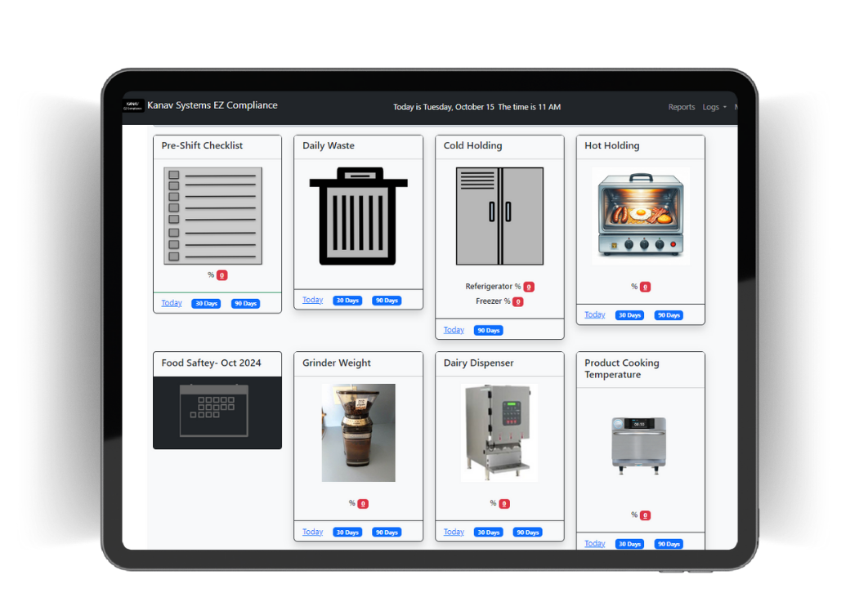Click the Product Cooking Temperature oven image
Image resolution: width=868 pixels, height=615 pixels.
click(638, 441)
